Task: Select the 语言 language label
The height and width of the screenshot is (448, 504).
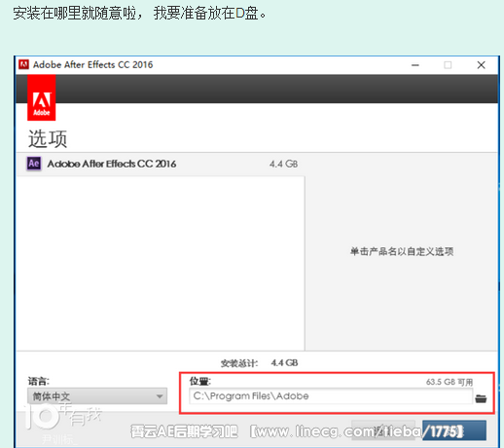Action: 39,381
